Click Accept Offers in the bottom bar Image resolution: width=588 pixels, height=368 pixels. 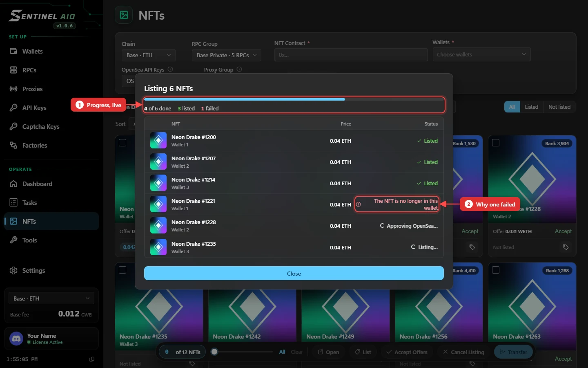tap(407, 352)
